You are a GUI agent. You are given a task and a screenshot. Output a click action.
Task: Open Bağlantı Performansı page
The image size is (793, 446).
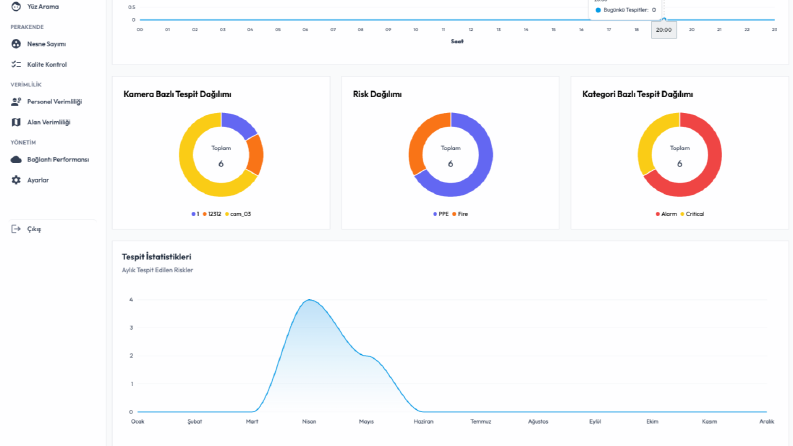[58, 159]
